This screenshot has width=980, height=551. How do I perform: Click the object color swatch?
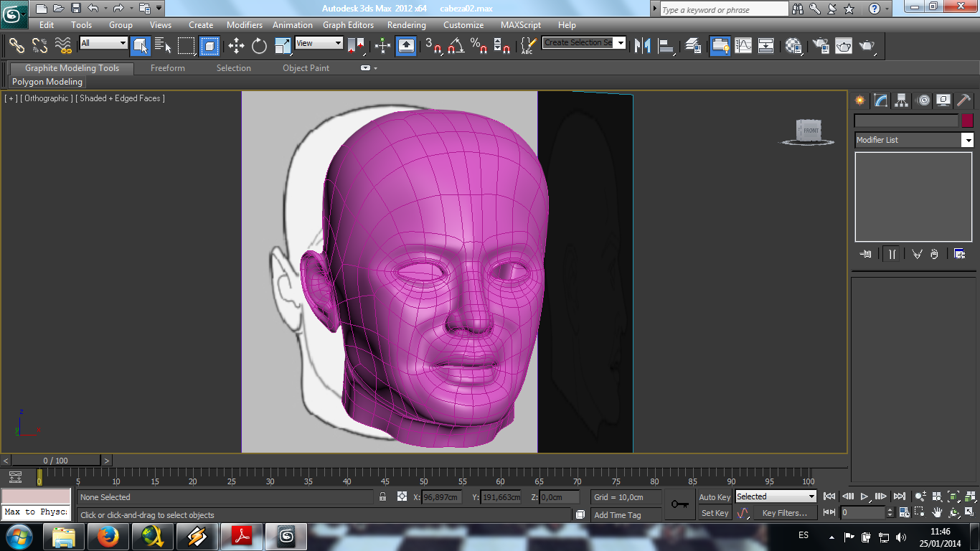(967, 121)
